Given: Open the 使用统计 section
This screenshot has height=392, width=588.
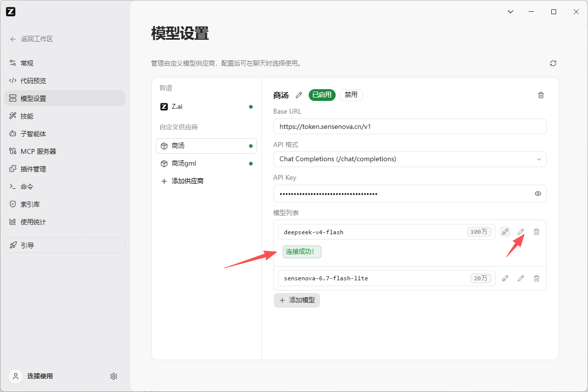Looking at the screenshot, I should point(65,222).
